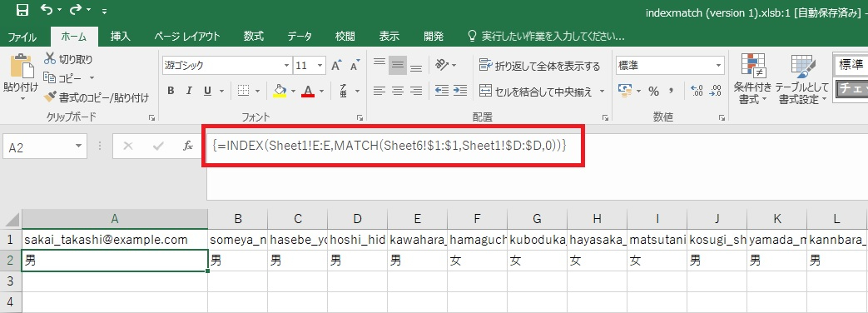Screen dimensions: 868x313
Task: Apply the fill color bucket
Action: point(280,90)
